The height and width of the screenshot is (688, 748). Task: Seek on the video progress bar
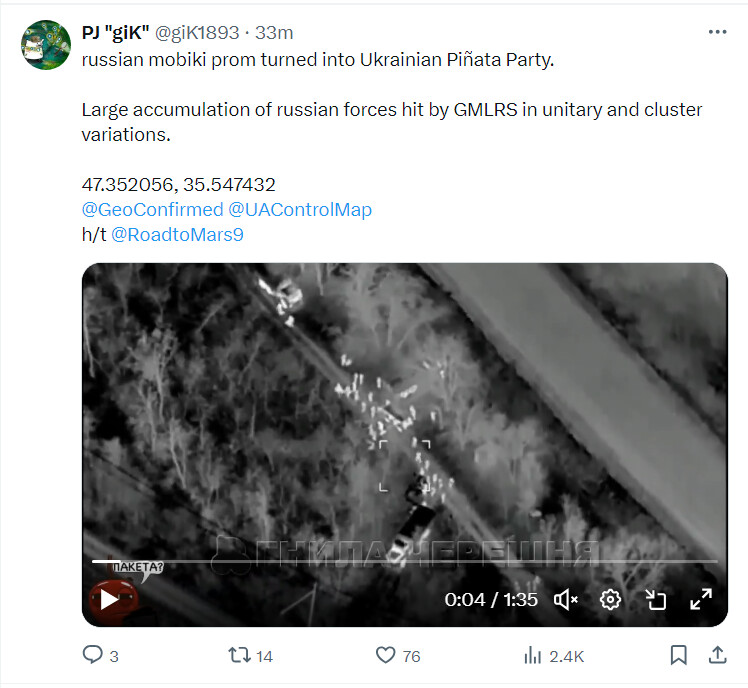(x=405, y=562)
